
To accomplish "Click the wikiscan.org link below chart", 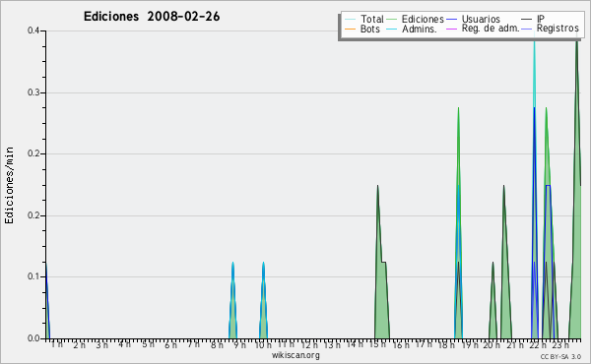I will [295, 355].
